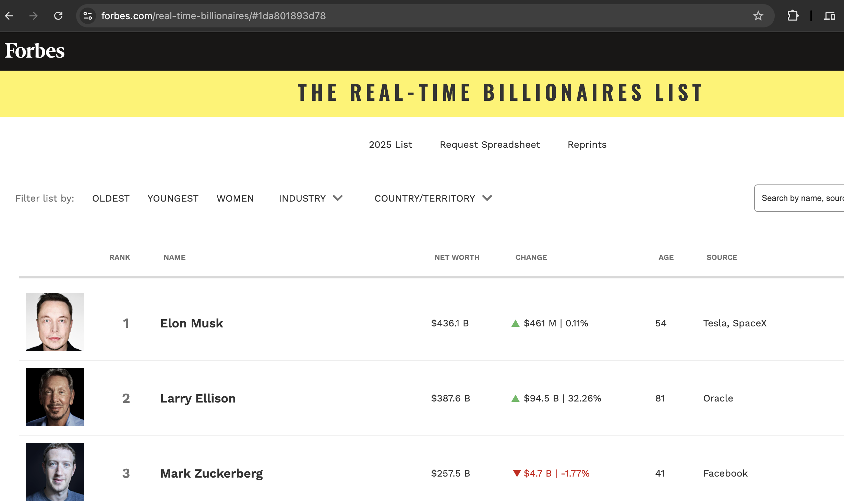Filter list by YOUNGEST
The height and width of the screenshot is (504, 844).
[173, 199]
